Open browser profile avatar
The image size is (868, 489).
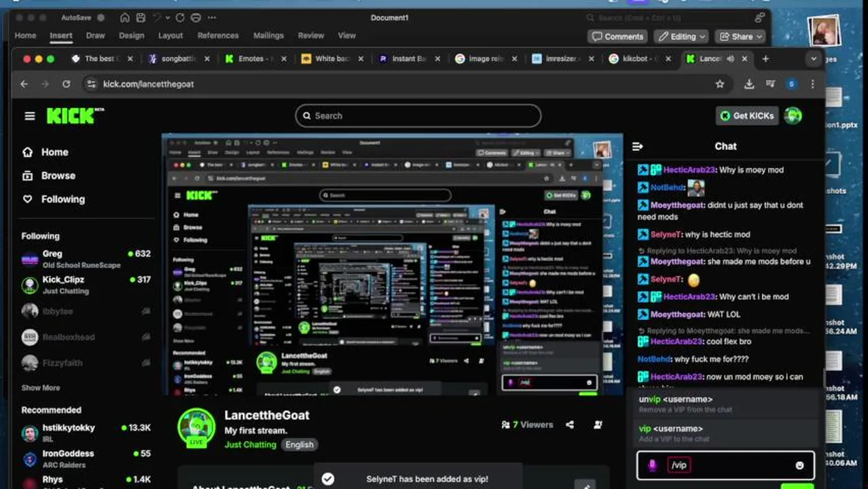point(791,84)
